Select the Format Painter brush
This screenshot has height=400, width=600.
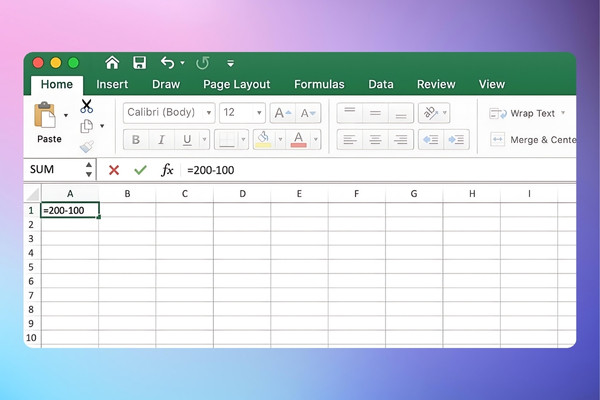click(x=87, y=146)
